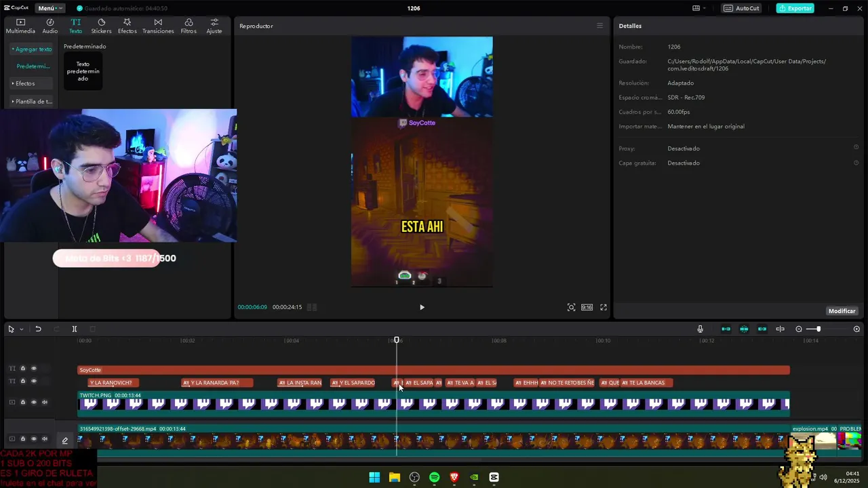Click the playhead marker on the ruler
Viewport: 868px width, 488px height.
[397, 340]
